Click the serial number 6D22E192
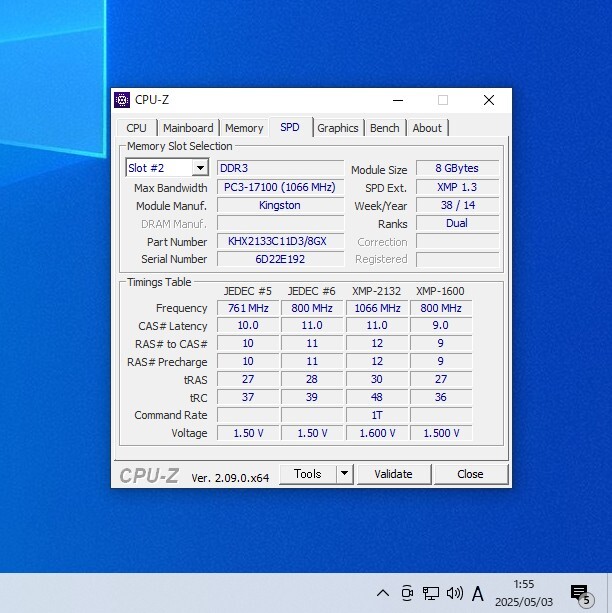612x613 pixels. 280,259
